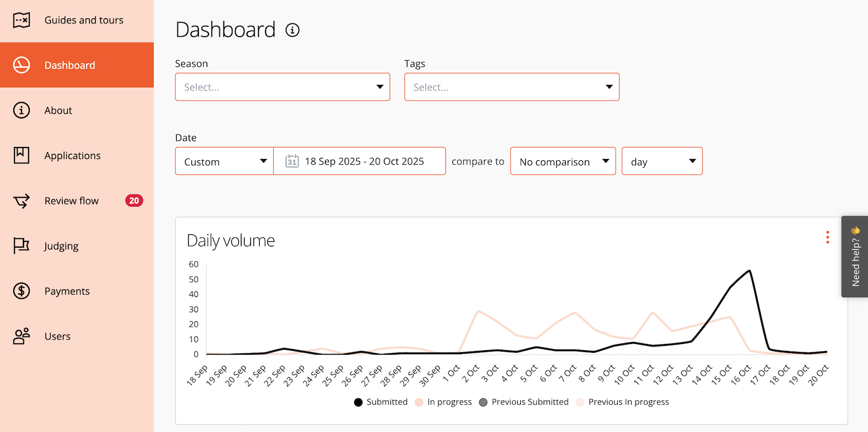This screenshot has height=432, width=868.
Task: Open the info tooltip beside Dashboard heading
Action: point(292,30)
